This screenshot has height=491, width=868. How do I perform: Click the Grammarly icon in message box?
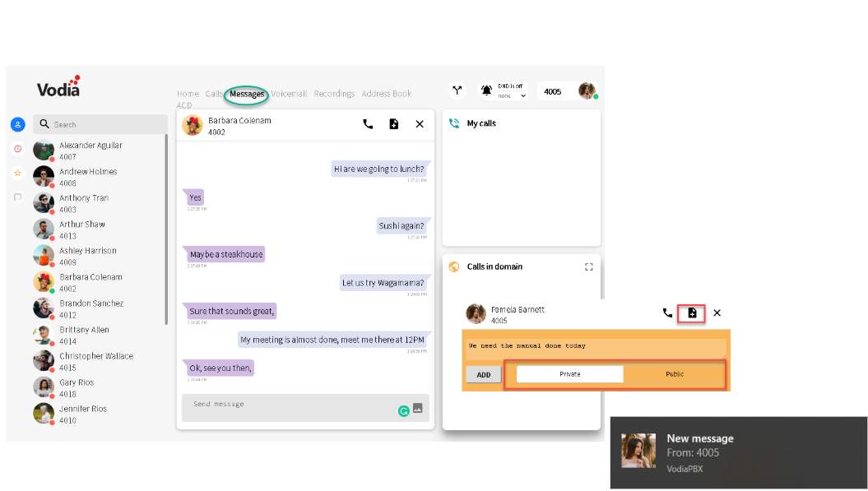[x=403, y=410]
